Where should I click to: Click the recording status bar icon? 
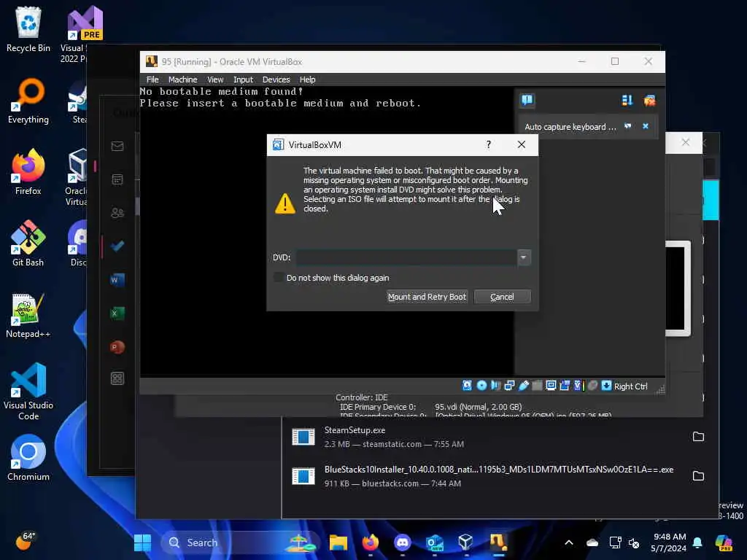[x=565, y=386]
